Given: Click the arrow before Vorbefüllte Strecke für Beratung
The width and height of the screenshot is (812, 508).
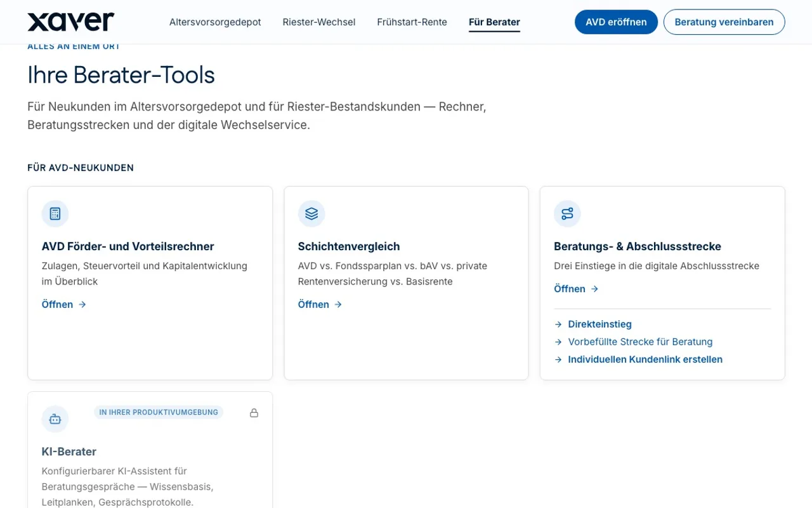Looking at the screenshot, I should [558, 342].
